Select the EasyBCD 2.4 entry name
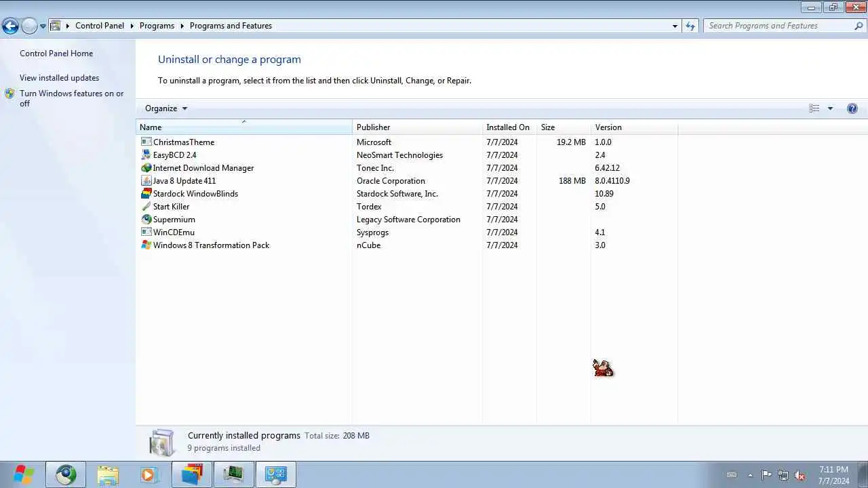868x488 pixels. pos(174,155)
